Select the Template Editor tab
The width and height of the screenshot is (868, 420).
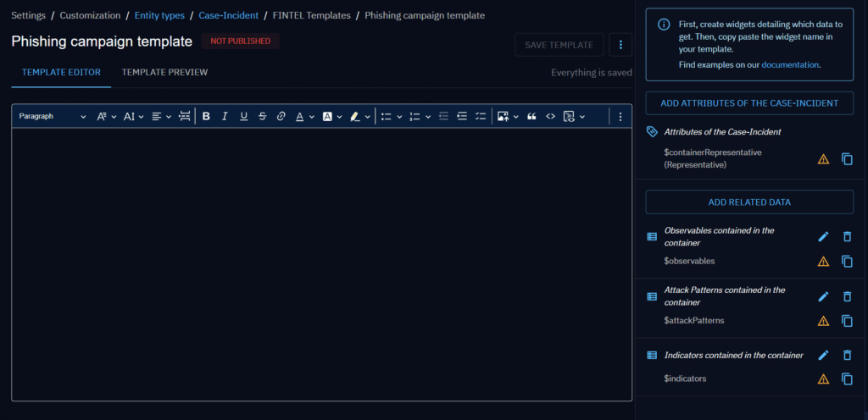pyautogui.click(x=61, y=73)
